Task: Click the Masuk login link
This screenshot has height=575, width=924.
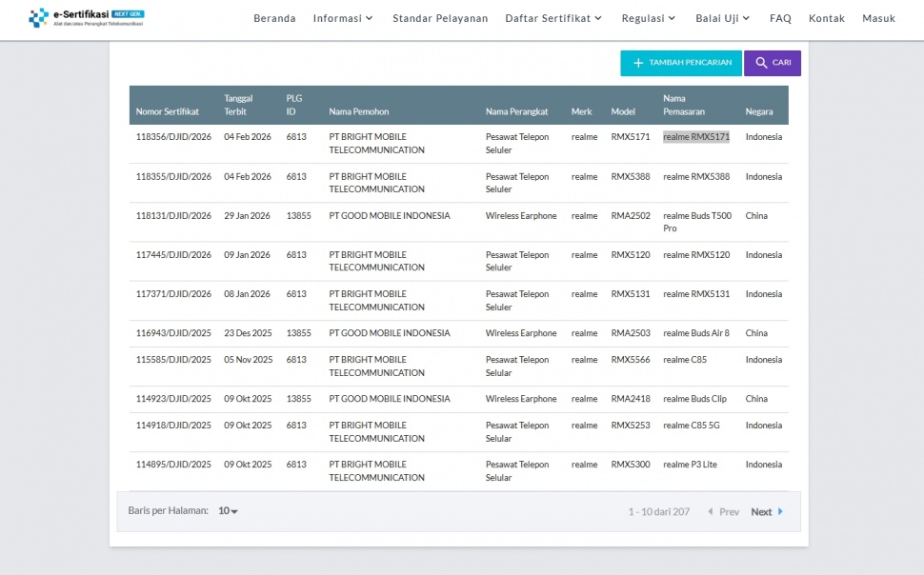Action: (x=878, y=18)
